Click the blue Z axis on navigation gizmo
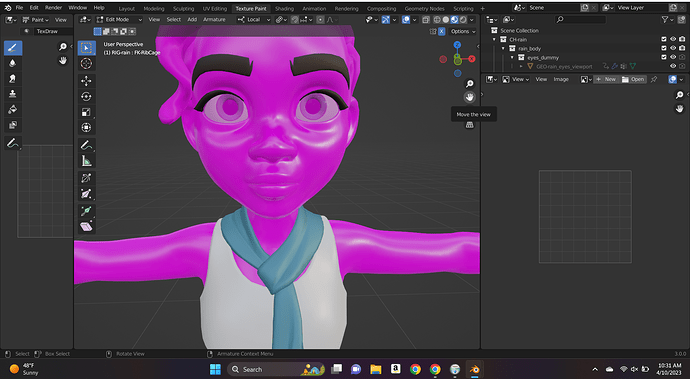This screenshot has width=690, height=379. click(x=457, y=45)
